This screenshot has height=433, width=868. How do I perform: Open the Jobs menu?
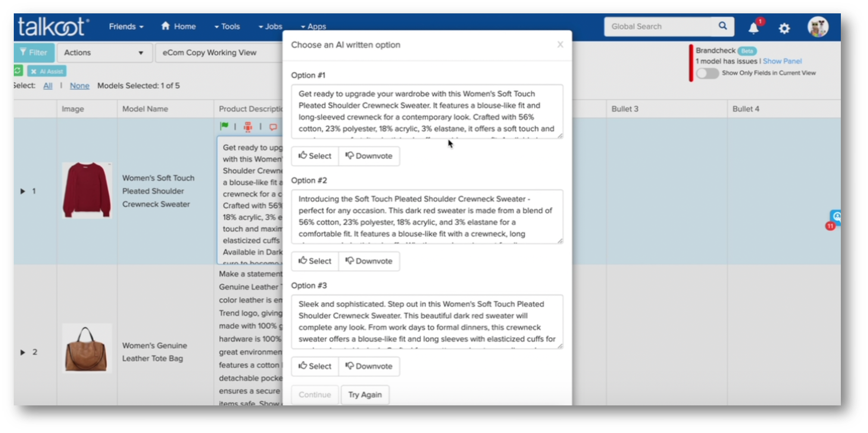click(270, 27)
